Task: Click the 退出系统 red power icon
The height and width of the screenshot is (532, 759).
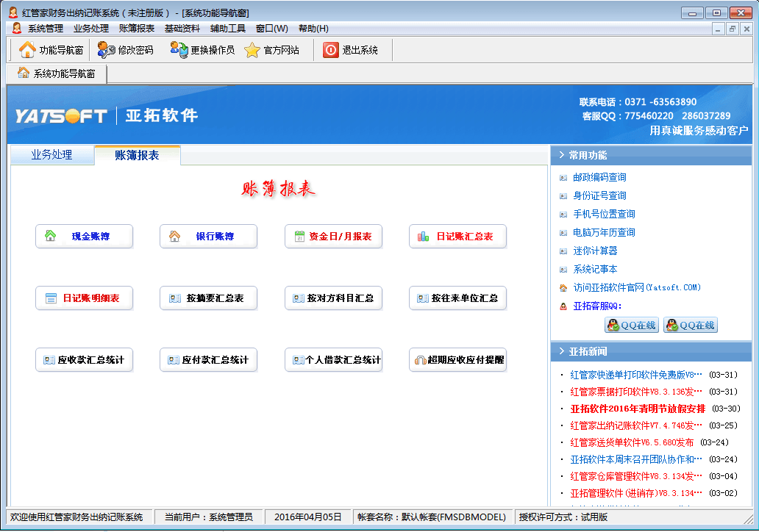Action: (x=331, y=50)
